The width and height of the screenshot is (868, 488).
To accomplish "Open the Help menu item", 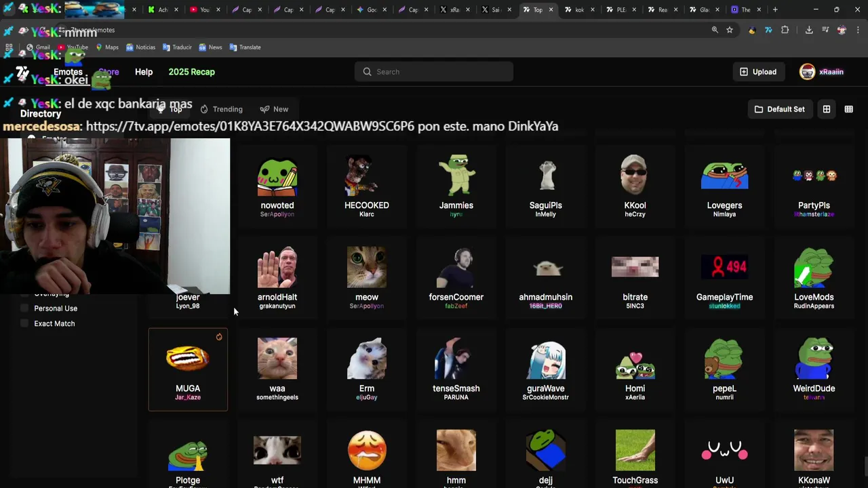I will tap(144, 72).
